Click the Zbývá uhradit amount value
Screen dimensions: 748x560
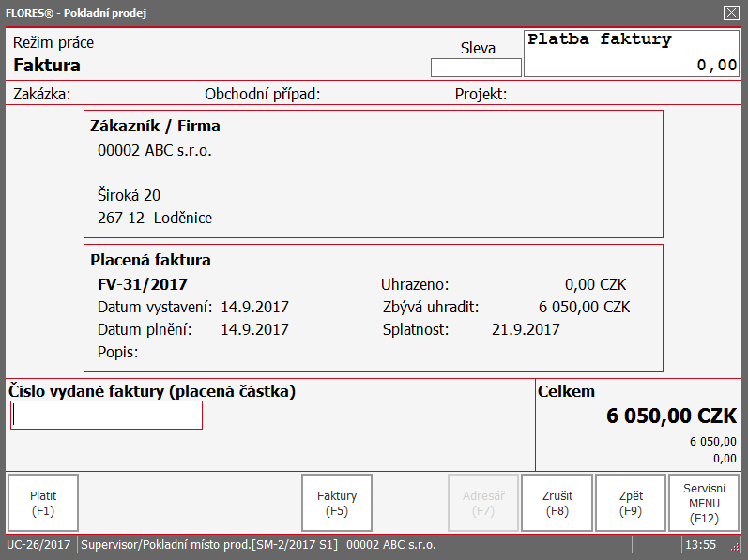pyautogui.click(x=585, y=307)
